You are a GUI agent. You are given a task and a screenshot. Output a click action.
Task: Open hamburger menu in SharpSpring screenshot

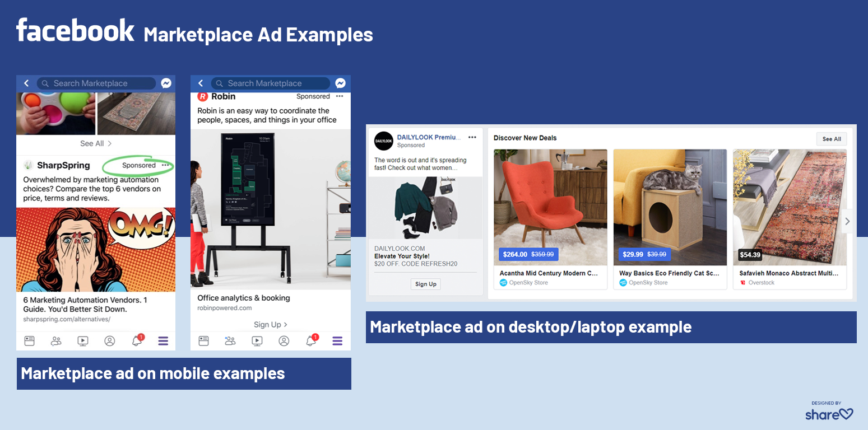click(x=163, y=340)
